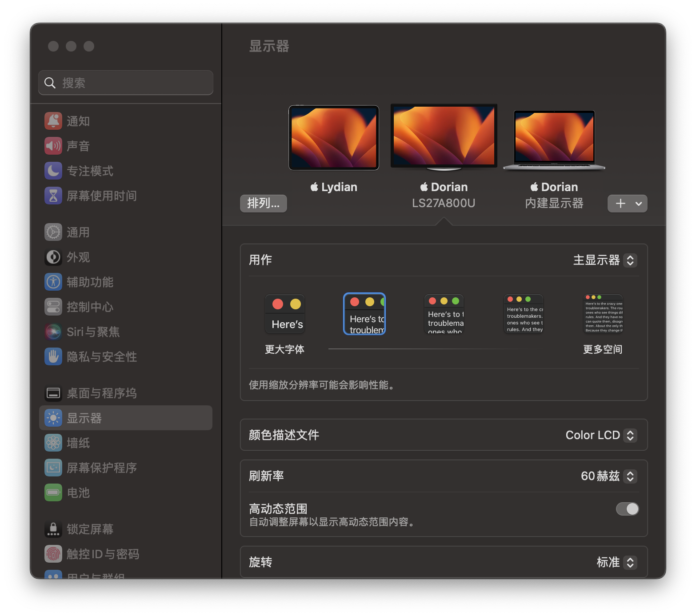The height and width of the screenshot is (616, 696).
Task: Open the 刷新率 60赫兹 dropdown
Action: coord(608,476)
